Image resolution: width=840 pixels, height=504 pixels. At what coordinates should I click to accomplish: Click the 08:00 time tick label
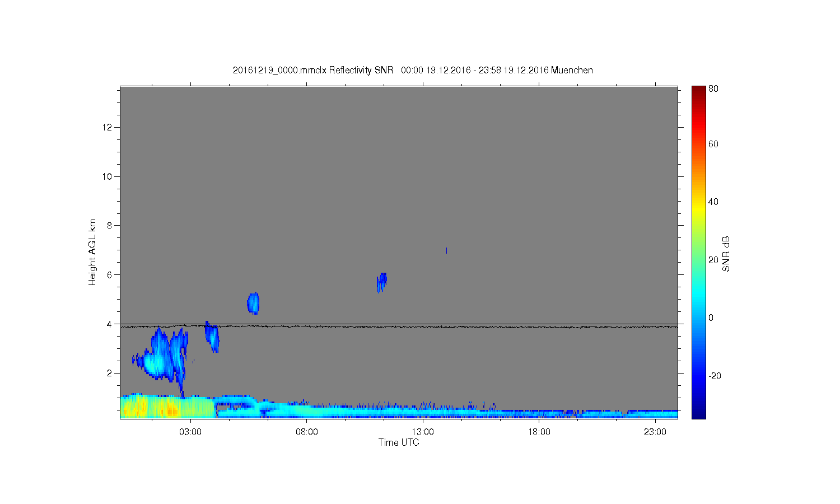(307, 432)
